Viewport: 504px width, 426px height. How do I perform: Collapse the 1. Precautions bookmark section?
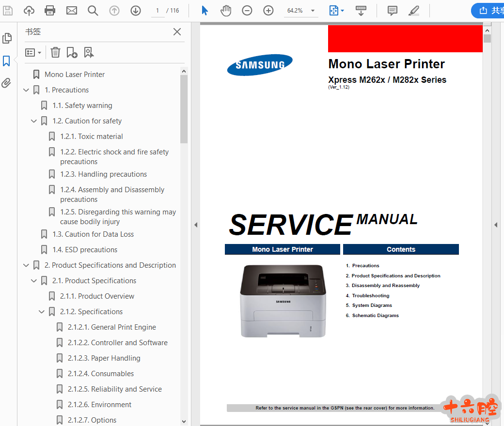tap(26, 90)
